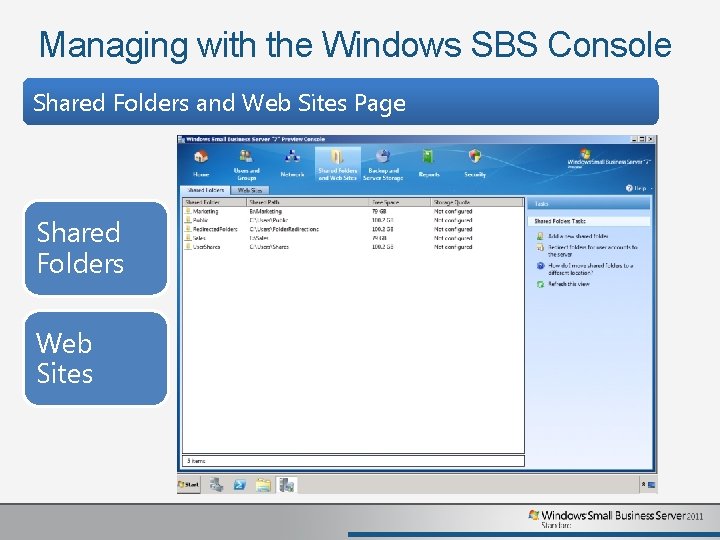Click the Marketing shared path cell
The width and height of the screenshot is (720, 540).
(x=265, y=212)
